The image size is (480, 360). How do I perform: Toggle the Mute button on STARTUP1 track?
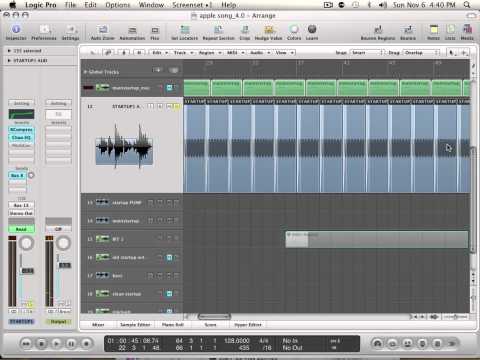pyautogui.click(x=169, y=106)
